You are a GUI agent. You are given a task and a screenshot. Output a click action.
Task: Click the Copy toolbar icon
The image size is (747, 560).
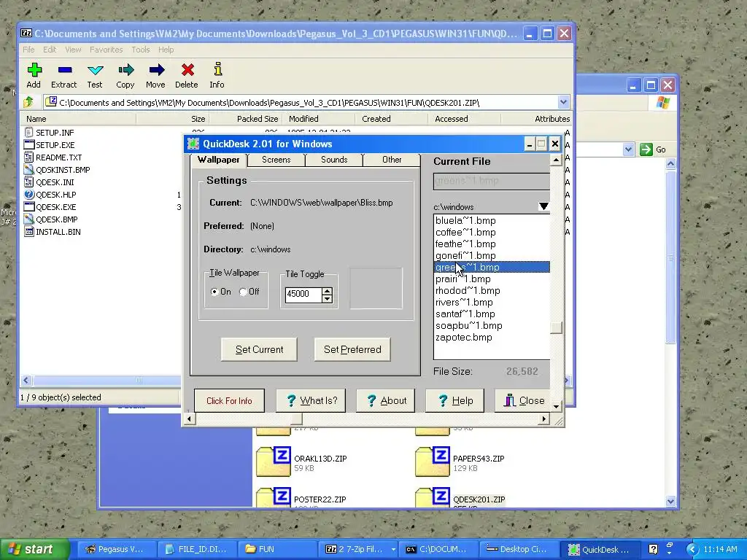point(125,70)
